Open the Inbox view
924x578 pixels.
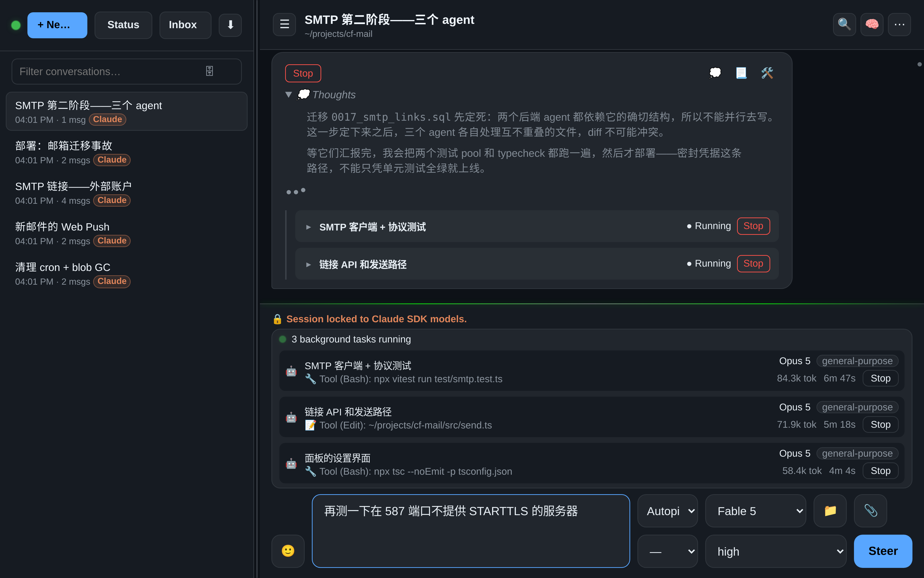[185, 25]
